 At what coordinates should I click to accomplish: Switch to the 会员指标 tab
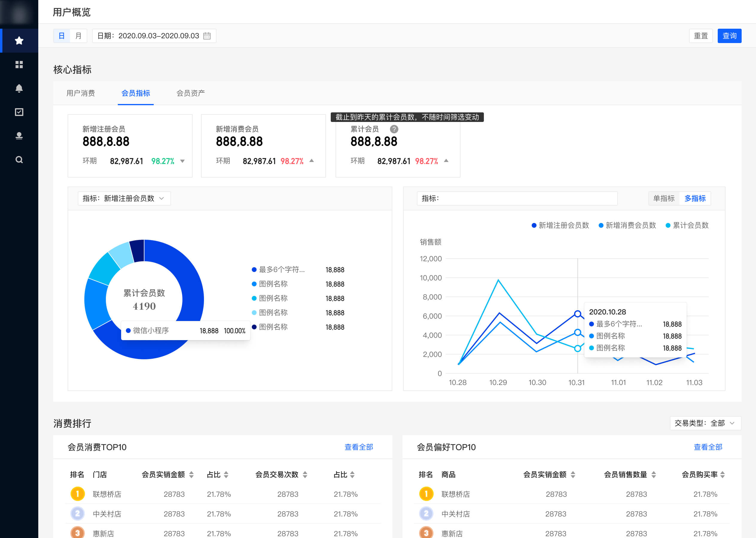pos(135,93)
